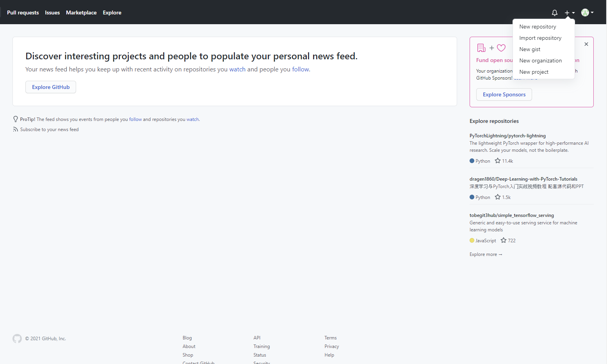Click the ProTip lightbulb icon

point(16,119)
